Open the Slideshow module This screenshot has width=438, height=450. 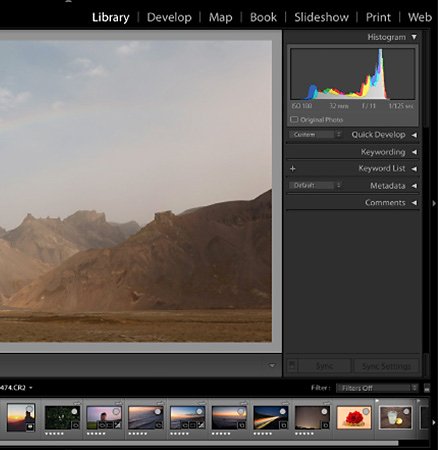322,17
